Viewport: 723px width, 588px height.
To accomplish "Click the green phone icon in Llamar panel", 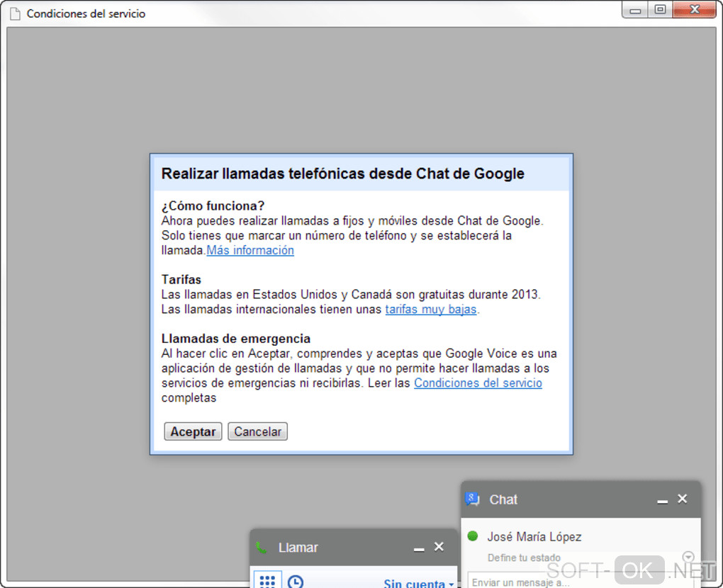I will [x=262, y=548].
